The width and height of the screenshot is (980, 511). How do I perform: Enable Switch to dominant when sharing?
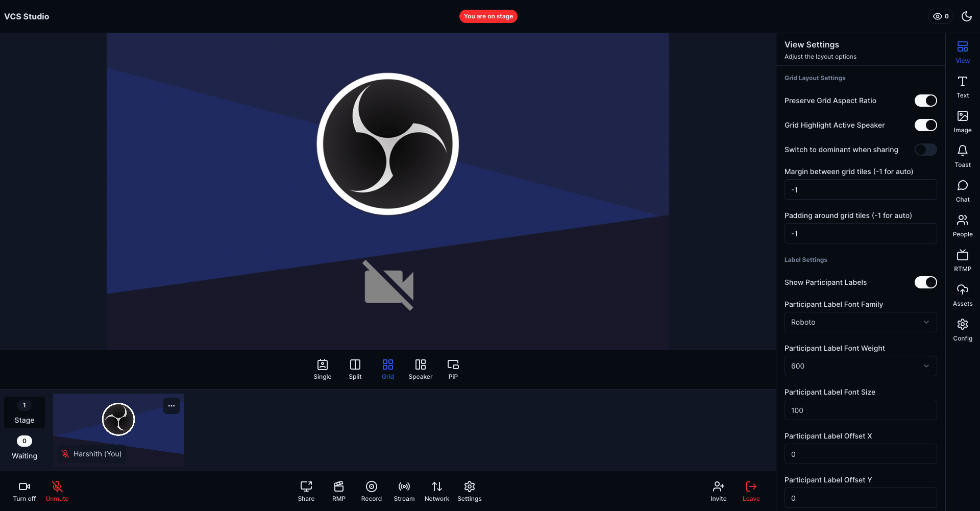click(925, 150)
